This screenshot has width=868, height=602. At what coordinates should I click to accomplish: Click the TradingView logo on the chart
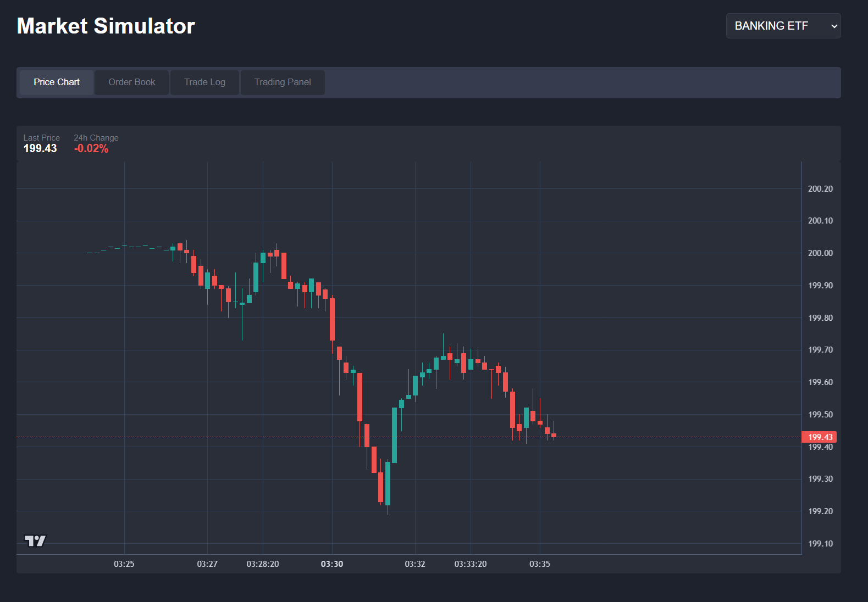click(35, 541)
